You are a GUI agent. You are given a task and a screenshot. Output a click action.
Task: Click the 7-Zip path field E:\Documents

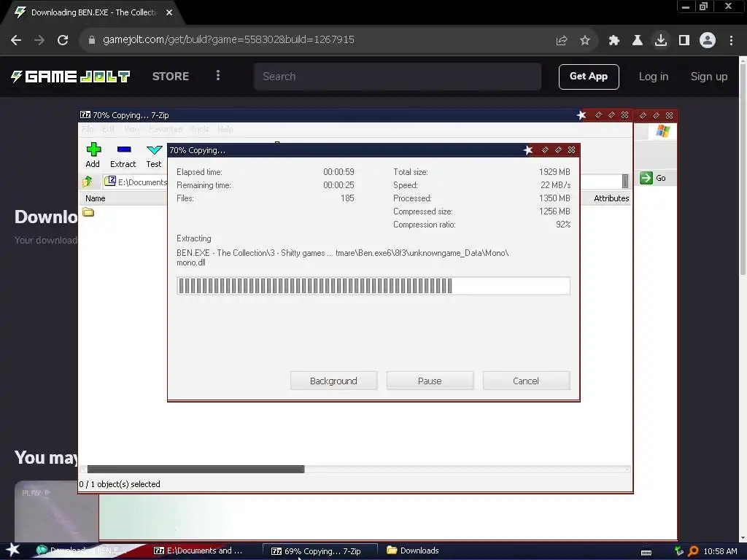(x=142, y=182)
